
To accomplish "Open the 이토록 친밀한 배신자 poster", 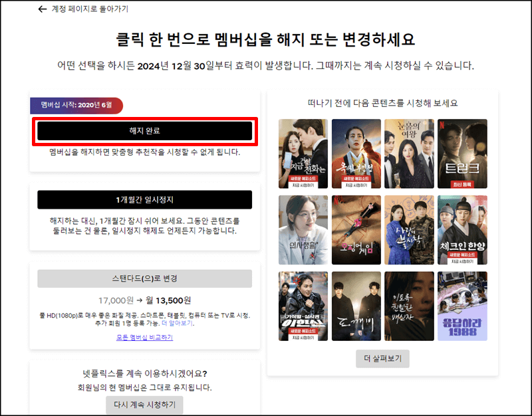I will (409, 306).
